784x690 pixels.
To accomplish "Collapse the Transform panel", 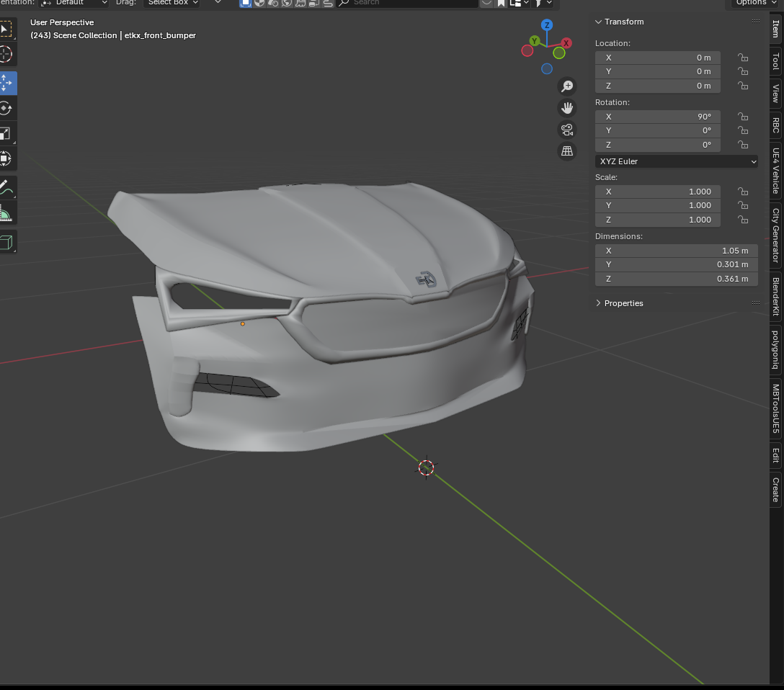I will point(623,22).
